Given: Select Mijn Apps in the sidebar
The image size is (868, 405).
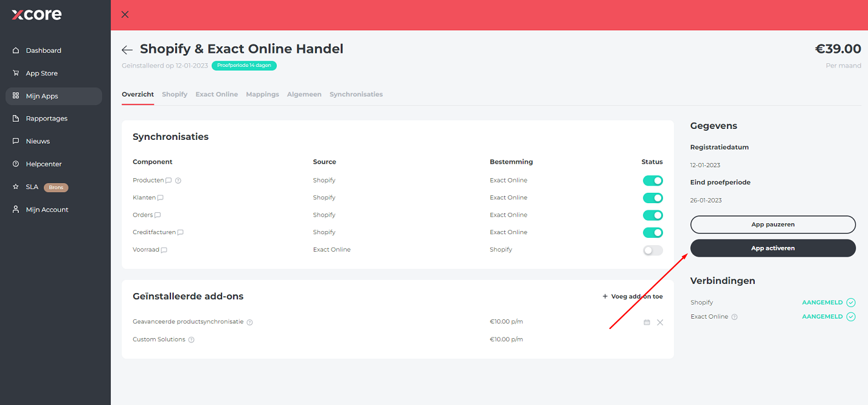Looking at the screenshot, I should click(x=54, y=96).
